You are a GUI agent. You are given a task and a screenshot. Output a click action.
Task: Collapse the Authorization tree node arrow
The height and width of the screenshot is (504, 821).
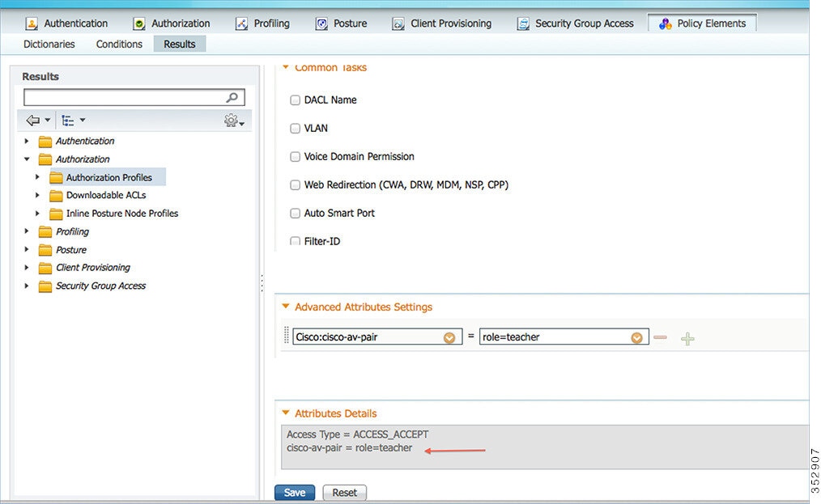click(27, 159)
